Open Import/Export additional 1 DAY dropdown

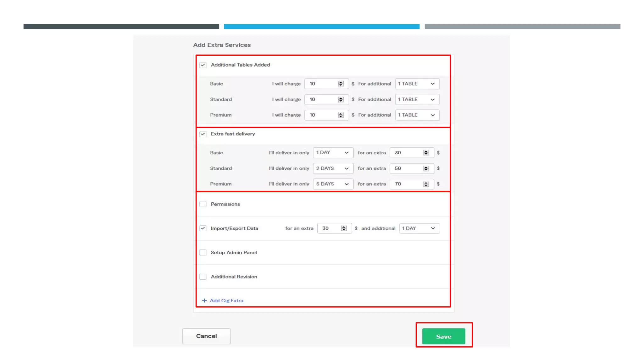click(419, 228)
